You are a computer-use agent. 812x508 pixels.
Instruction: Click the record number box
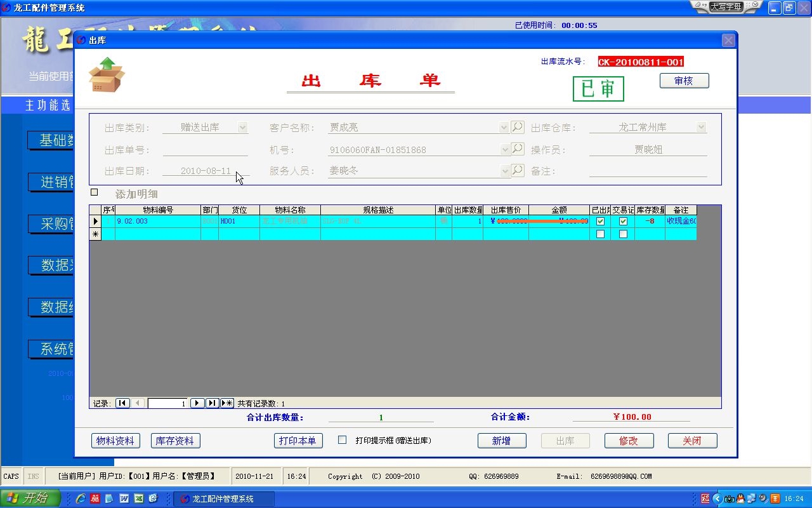tap(167, 403)
